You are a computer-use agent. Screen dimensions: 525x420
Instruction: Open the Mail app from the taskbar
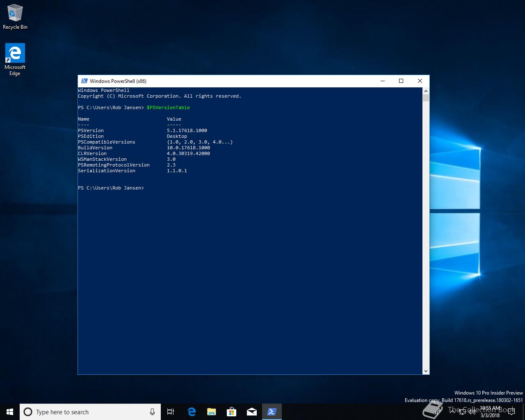tap(251, 412)
